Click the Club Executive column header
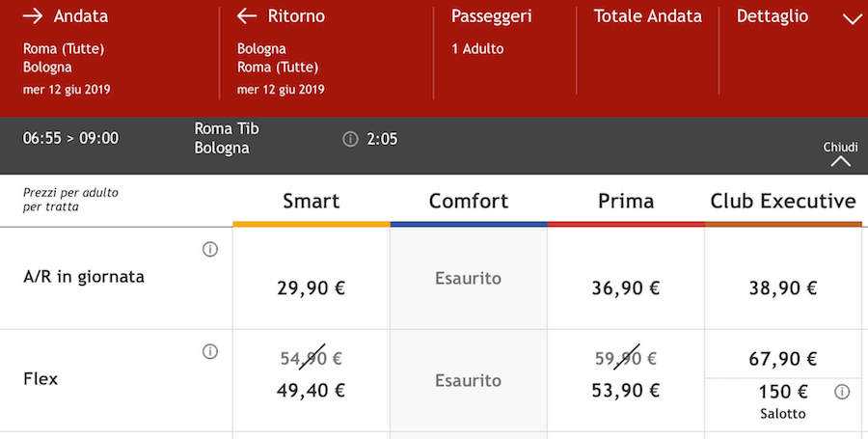 783,201
